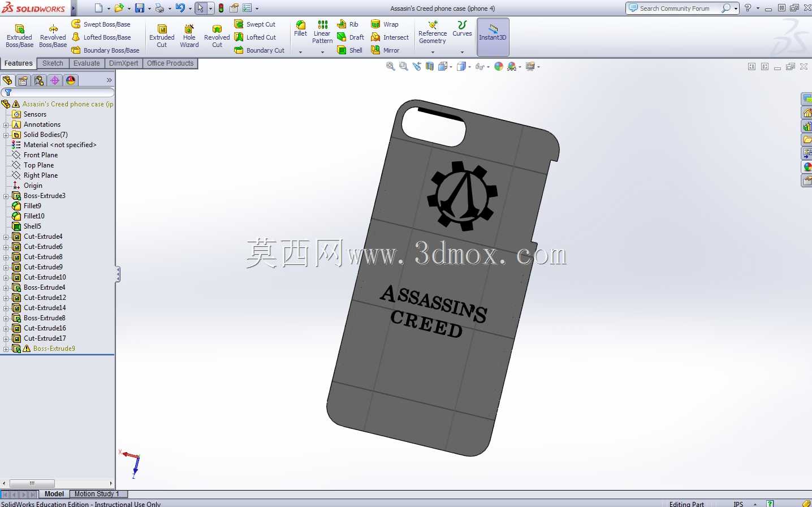Click the Print icon

(x=159, y=8)
